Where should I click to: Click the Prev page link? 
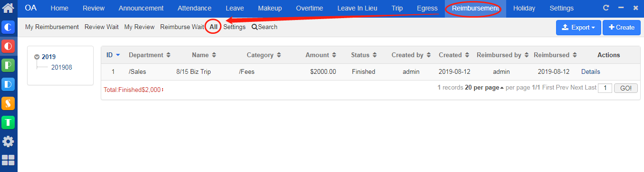coord(562,88)
